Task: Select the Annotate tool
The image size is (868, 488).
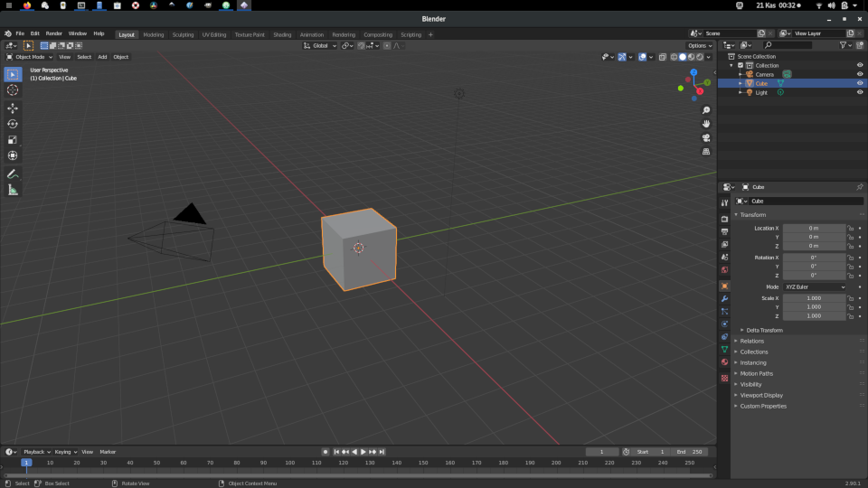Action: click(x=12, y=174)
